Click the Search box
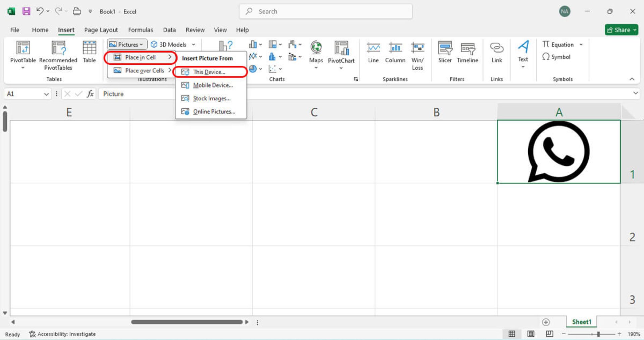This screenshot has width=644, height=340. pos(326,11)
